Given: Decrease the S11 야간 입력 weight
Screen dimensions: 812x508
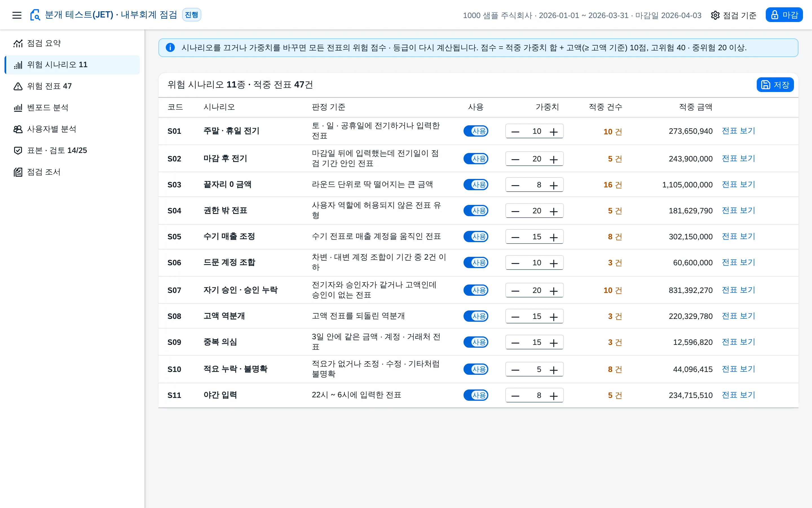Looking at the screenshot, I should (515, 395).
